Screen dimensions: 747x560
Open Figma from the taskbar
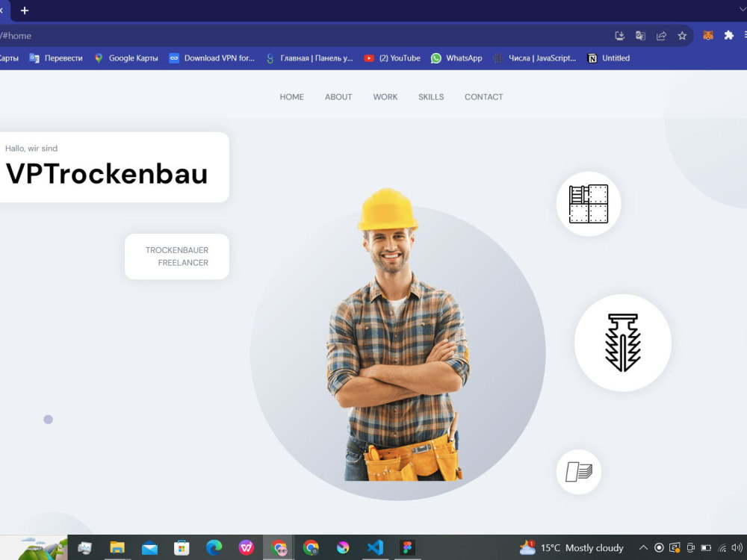(x=407, y=547)
